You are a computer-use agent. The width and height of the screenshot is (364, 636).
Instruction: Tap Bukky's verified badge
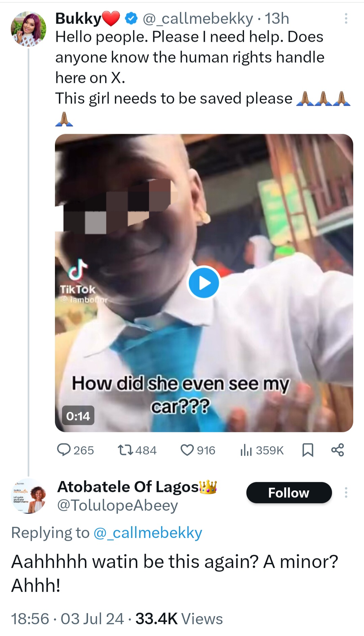pos(131,19)
